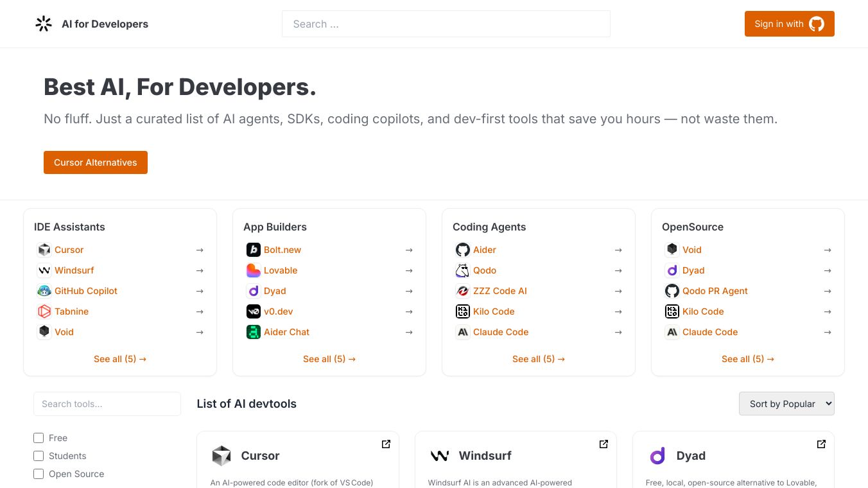Screen dimensions: 868x488
Task: Click arrow next to ZZZ Code AI row
Action: point(618,291)
